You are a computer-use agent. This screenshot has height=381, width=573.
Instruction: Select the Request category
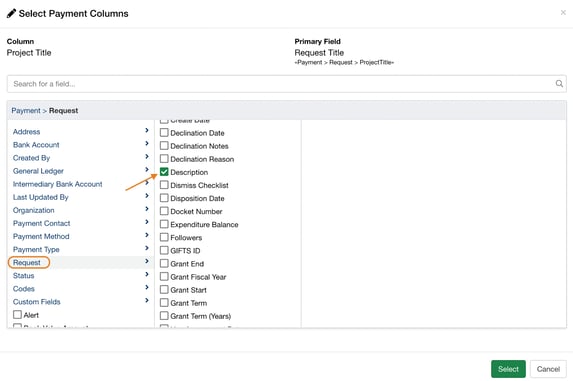27,263
